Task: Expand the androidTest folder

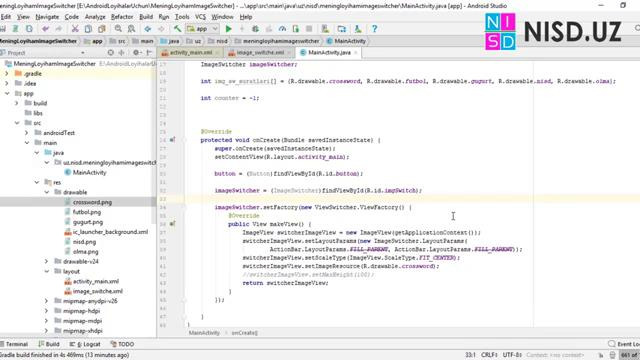Action: (27, 133)
